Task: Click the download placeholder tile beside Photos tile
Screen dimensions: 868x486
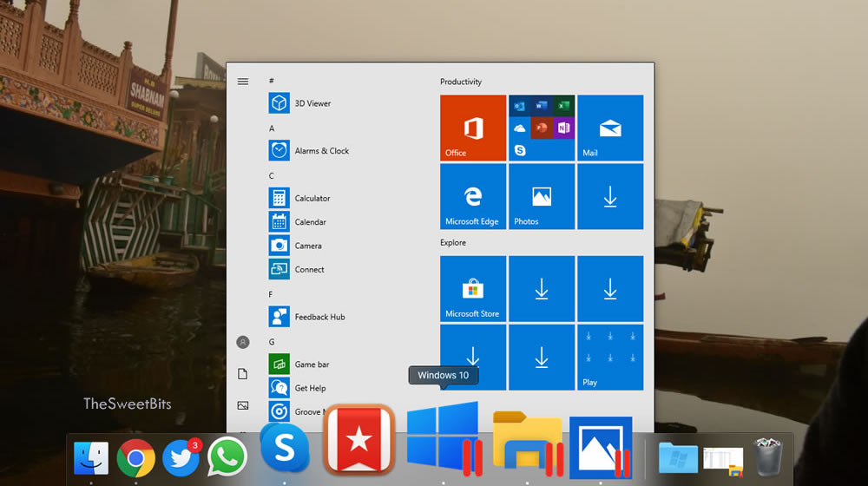Action: (610, 196)
